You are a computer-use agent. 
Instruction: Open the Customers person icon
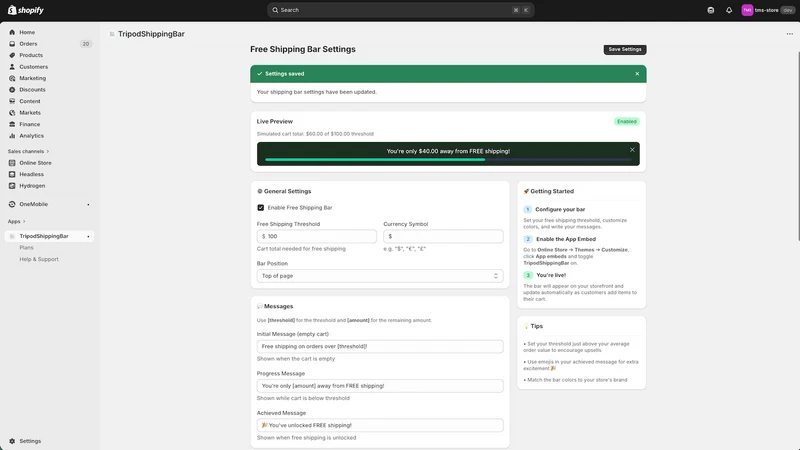(12, 67)
